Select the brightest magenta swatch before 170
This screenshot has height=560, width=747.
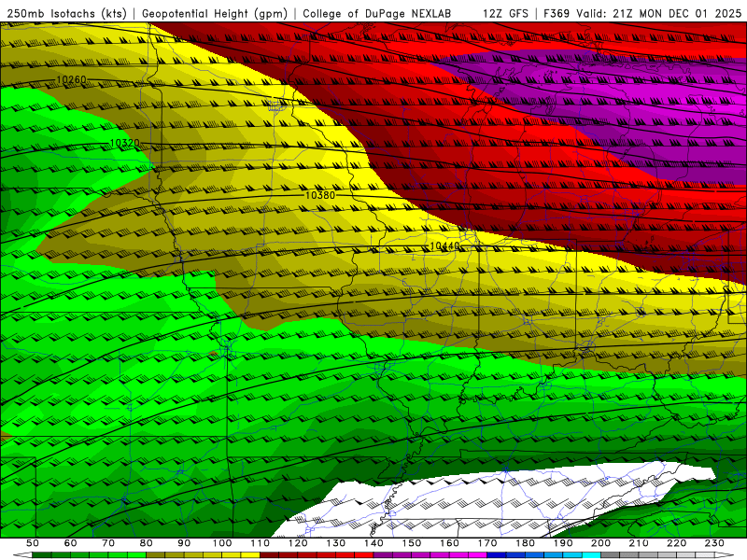(478, 555)
